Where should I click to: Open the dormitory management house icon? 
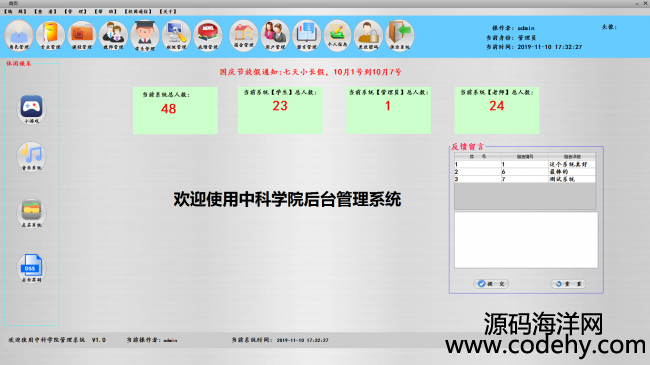point(243,36)
